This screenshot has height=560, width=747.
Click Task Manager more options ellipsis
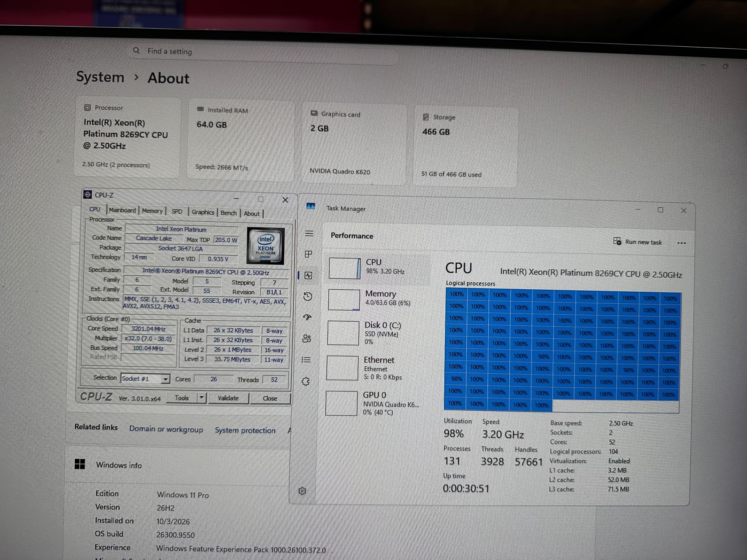(681, 243)
